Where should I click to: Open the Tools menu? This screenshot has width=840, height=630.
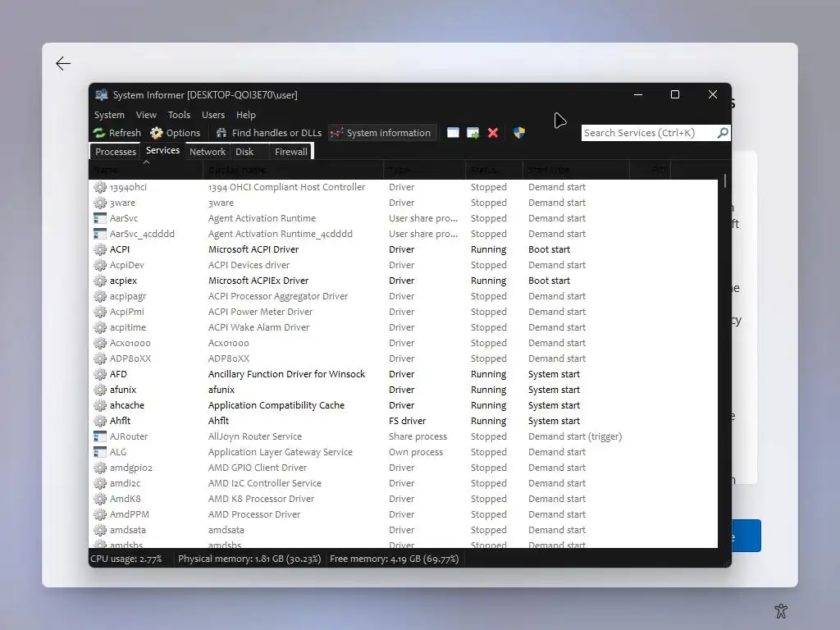point(179,115)
